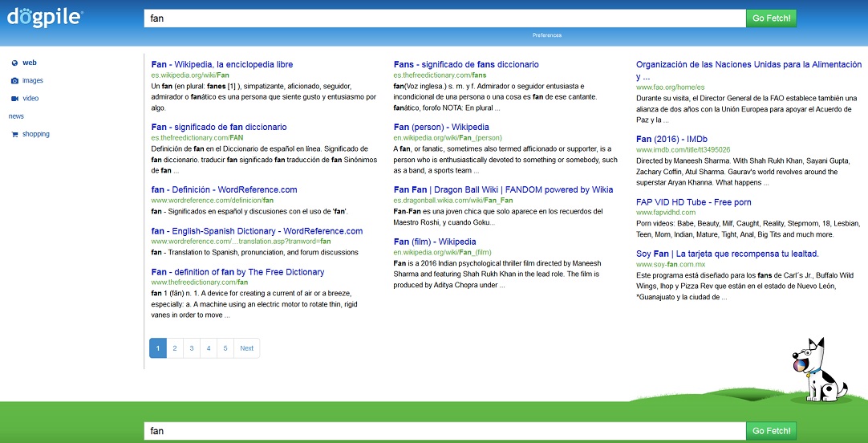This screenshot has height=443, width=868.
Task: Select the web search category
Action: (30, 63)
